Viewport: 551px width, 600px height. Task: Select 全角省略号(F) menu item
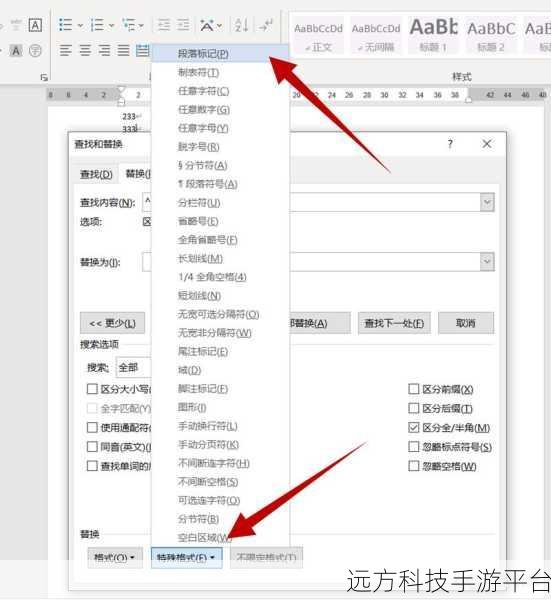(220, 240)
